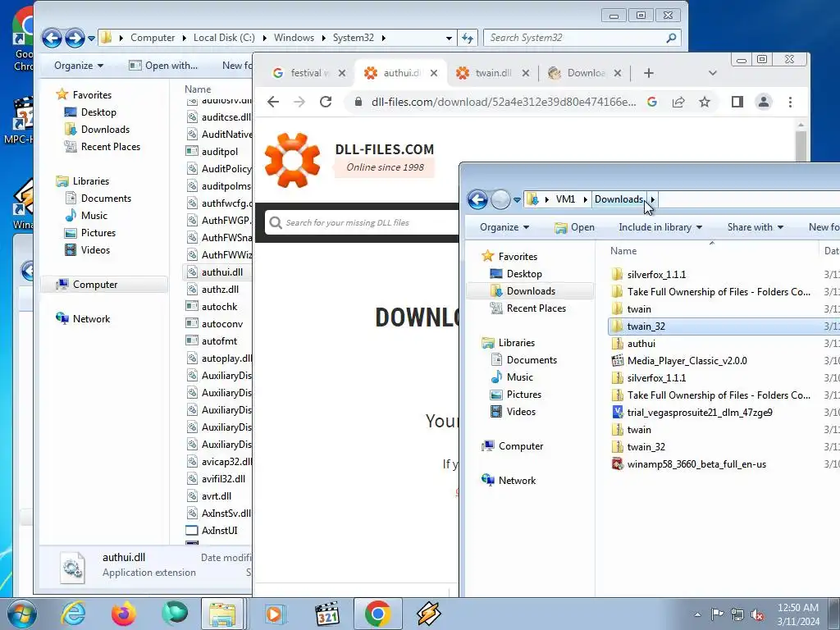Click Chrome reload page icon
Viewport: 840px width, 630px height.
326,102
